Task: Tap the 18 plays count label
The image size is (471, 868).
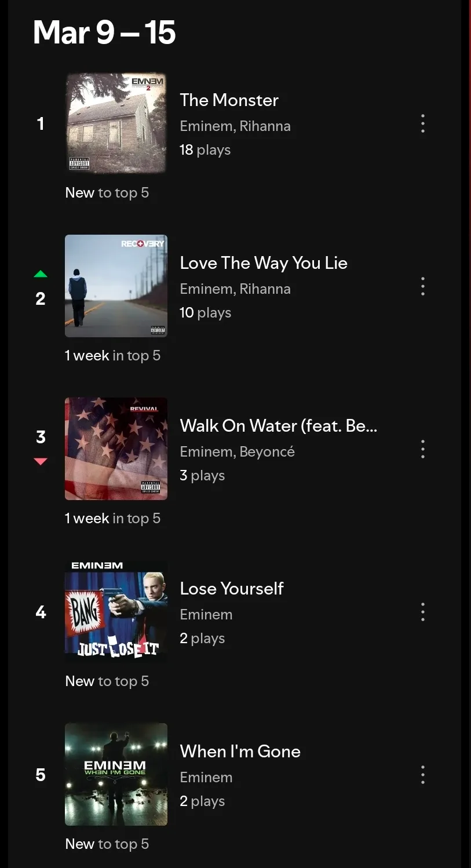Action: tap(205, 150)
